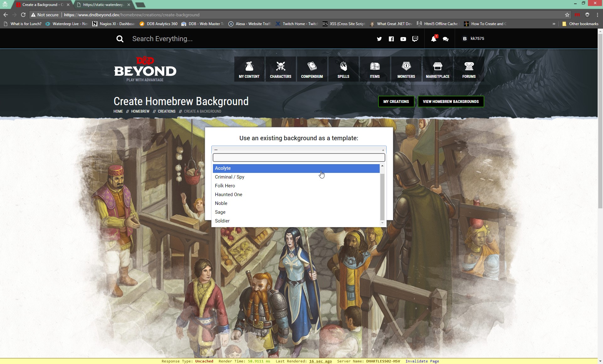Open the Characters nav item
The width and height of the screenshot is (603, 364).
click(x=280, y=69)
